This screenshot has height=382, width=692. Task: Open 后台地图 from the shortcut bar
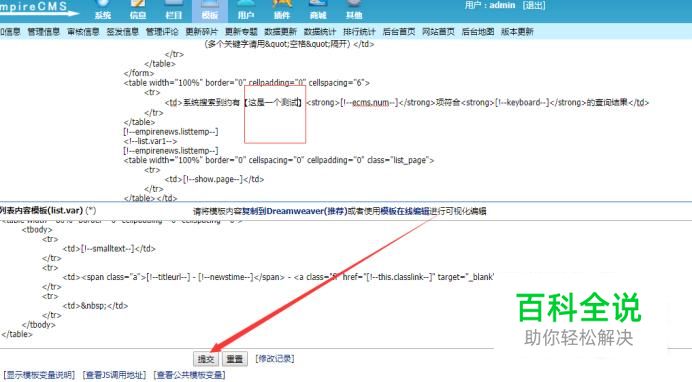pos(478,32)
